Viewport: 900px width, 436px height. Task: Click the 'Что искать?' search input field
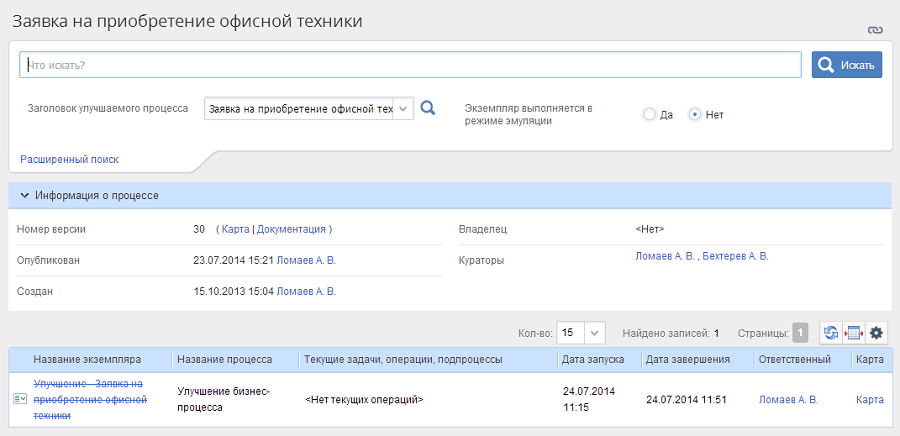point(410,65)
